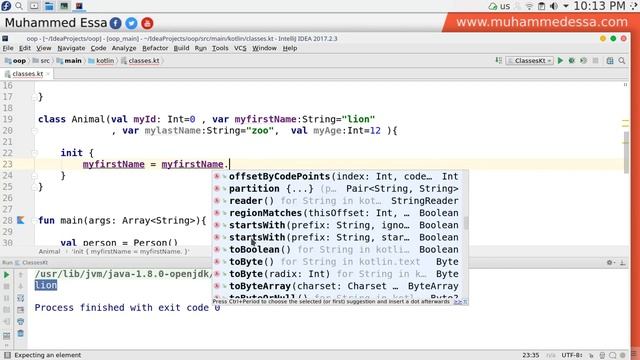Open the www.muhammedessa.com link
Viewport: 640px width, 360px height.
542,22
